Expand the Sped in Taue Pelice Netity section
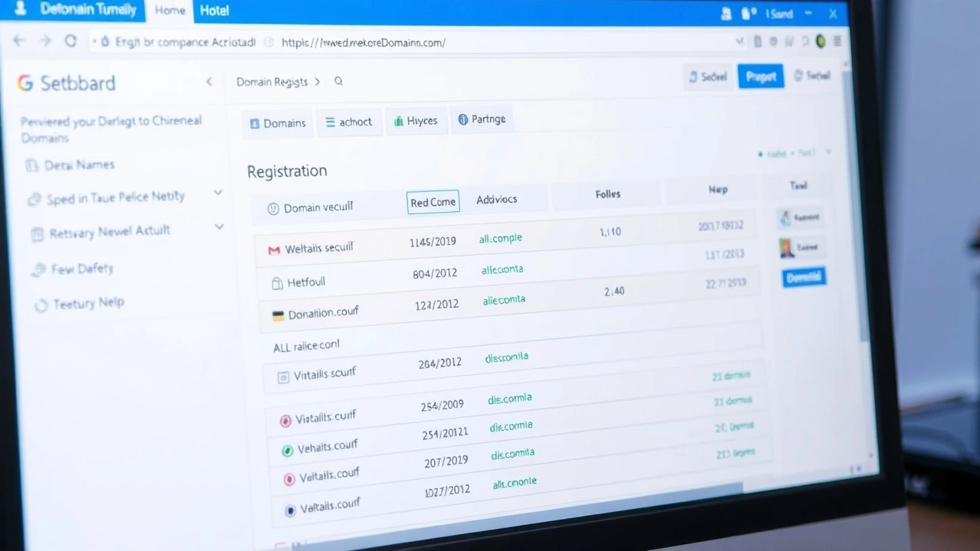980x551 pixels. [218, 193]
